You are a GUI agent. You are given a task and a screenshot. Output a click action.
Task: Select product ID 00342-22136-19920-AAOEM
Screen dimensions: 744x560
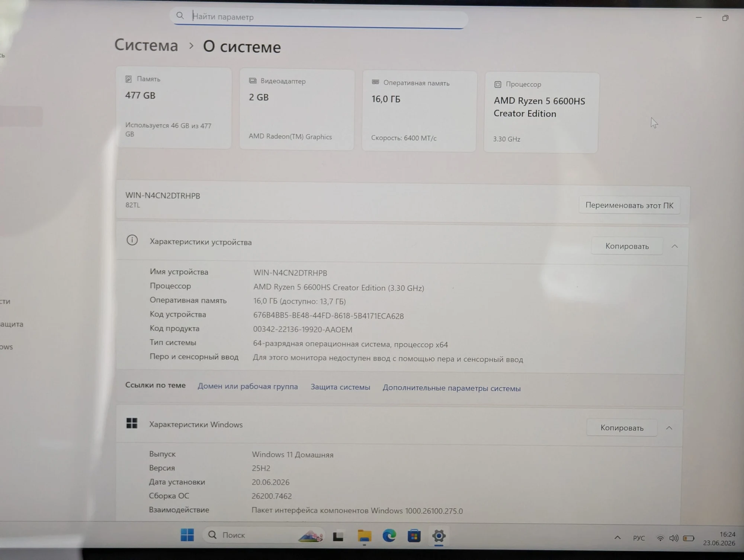coord(303,329)
